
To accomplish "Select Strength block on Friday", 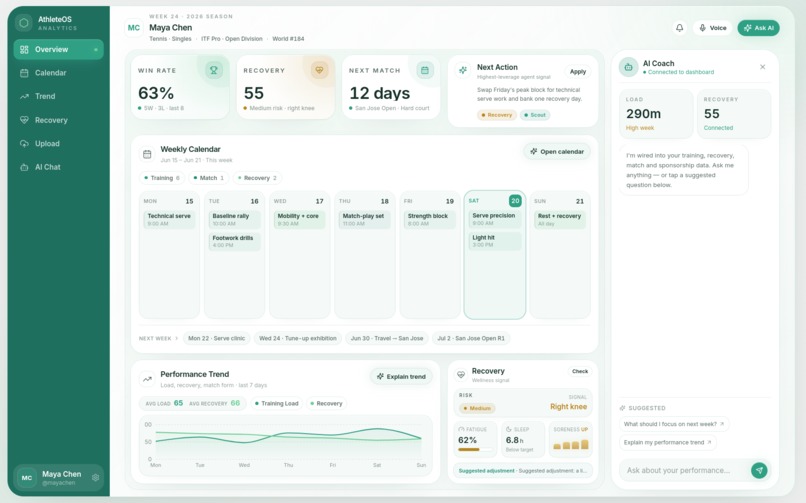I will point(430,219).
